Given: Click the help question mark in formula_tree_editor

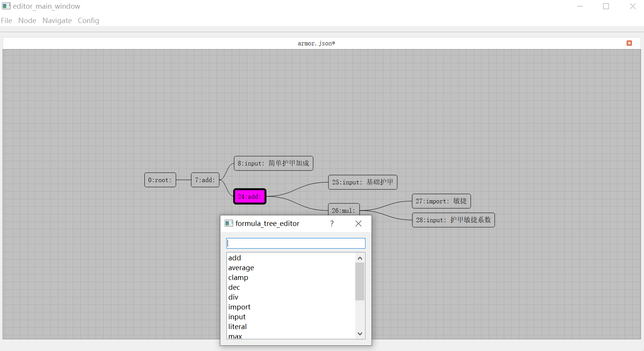Looking at the screenshot, I should pos(332,223).
